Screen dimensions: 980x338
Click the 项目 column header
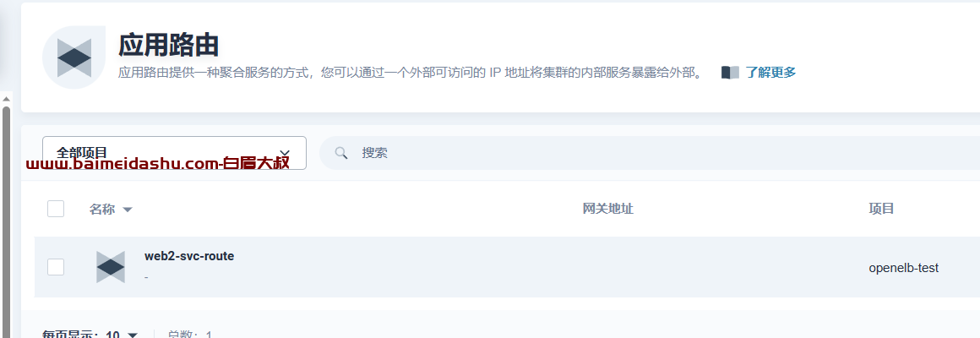[881, 209]
